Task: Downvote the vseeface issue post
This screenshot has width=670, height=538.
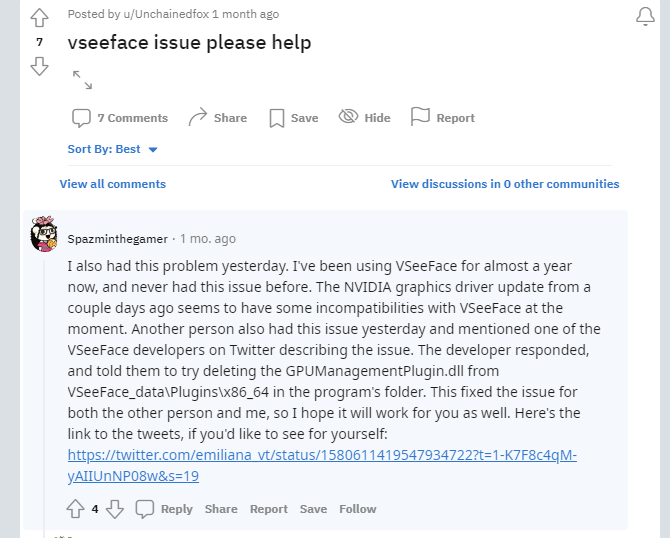Action: 39,66
